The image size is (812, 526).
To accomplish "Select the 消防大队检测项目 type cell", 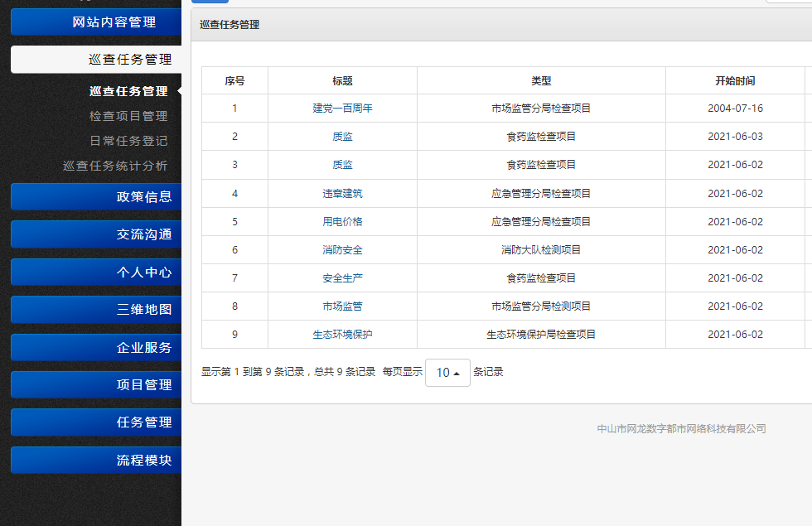I will point(541,250).
